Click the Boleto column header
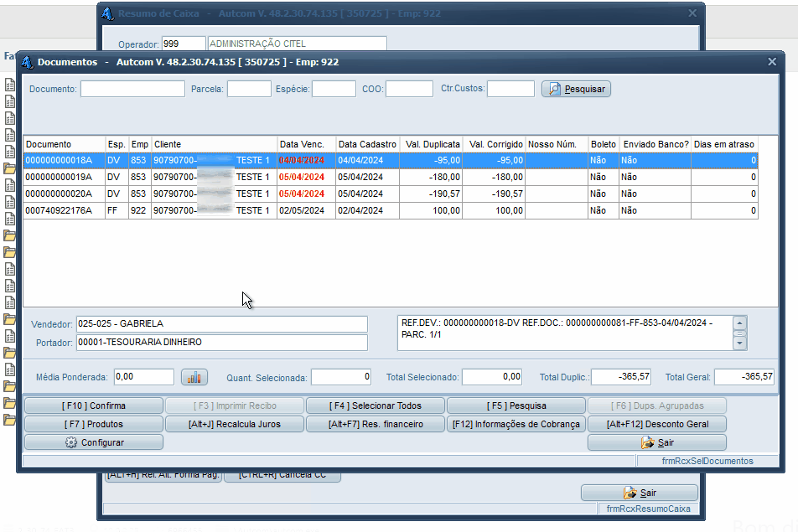 tap(604, 144)
